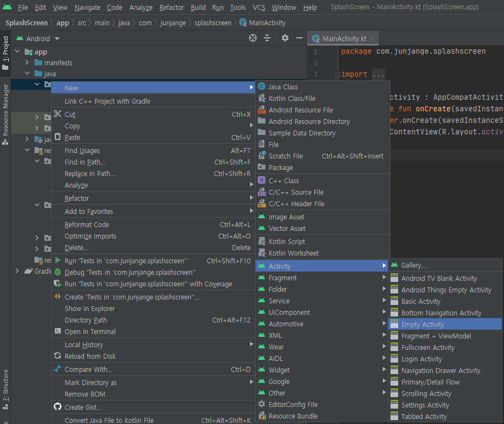This screenshot has width=504, height=424.
Task: Collapse the app module node
Action: (18, 52)
